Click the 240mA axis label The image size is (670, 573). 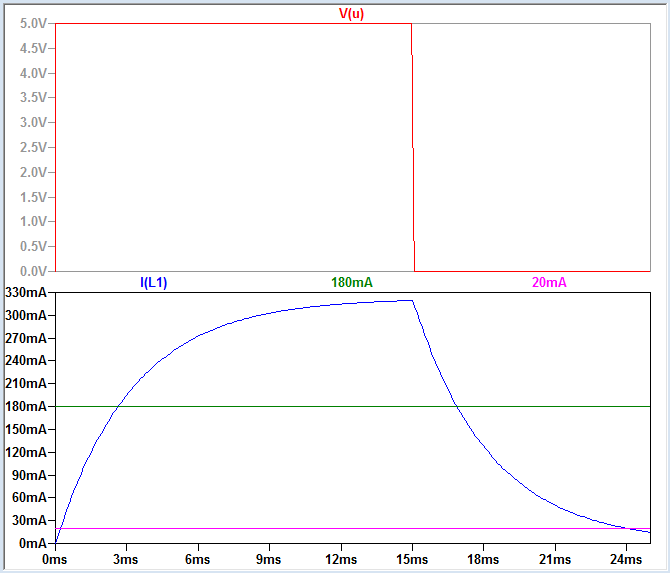26,361
